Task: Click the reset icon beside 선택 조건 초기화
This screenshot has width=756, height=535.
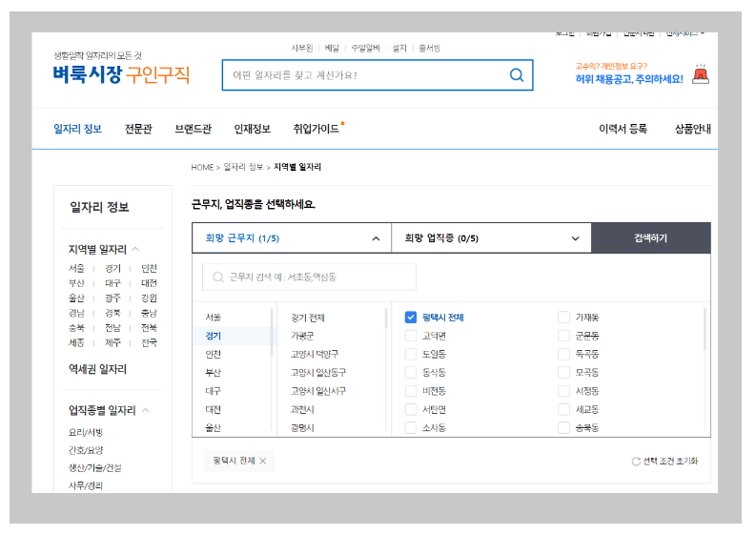Action: pos(636,462)
